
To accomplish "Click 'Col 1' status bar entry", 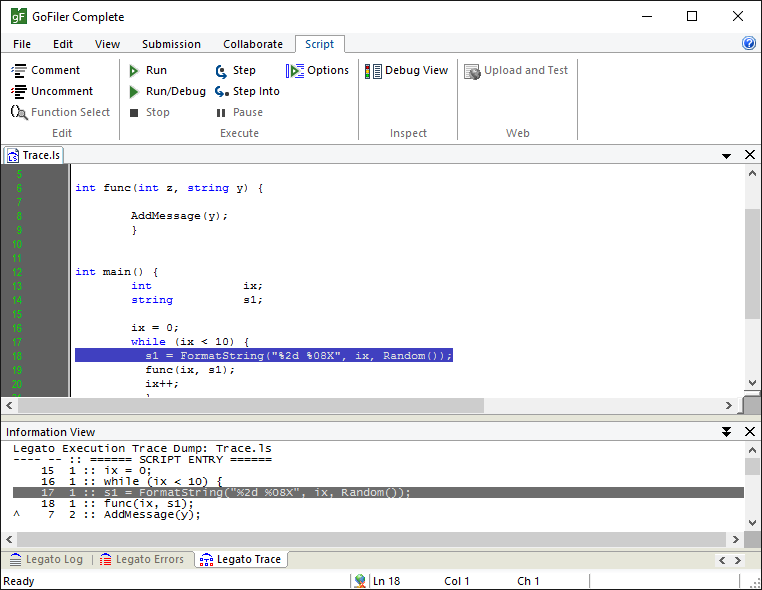I will pos(457,581).
